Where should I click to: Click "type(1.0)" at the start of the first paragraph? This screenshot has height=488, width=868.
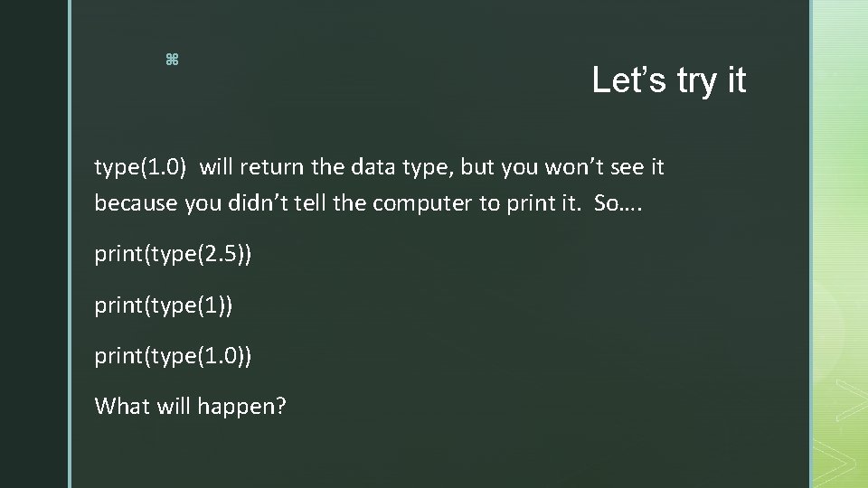click(x=141, y=167)
